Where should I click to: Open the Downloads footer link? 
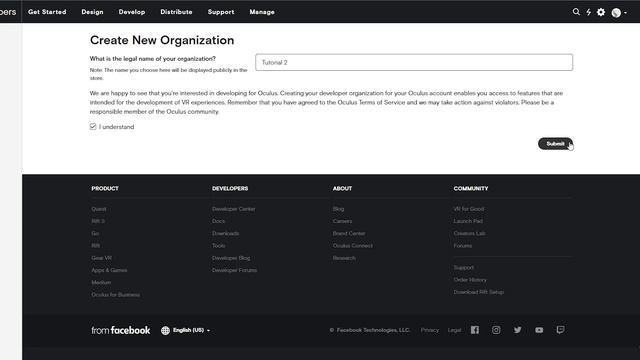(226, 233)
